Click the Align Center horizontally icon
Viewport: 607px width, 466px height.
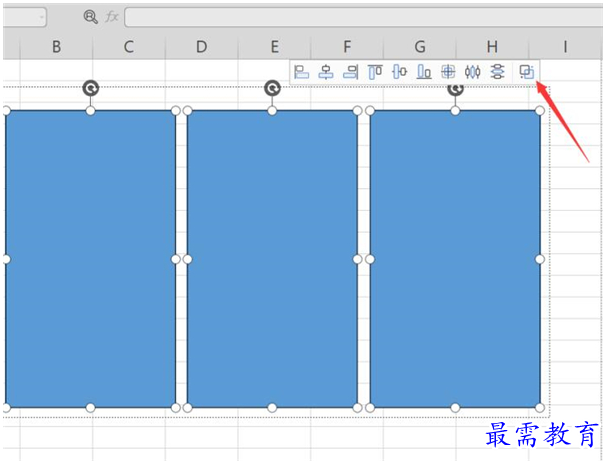tap(326, 72)
